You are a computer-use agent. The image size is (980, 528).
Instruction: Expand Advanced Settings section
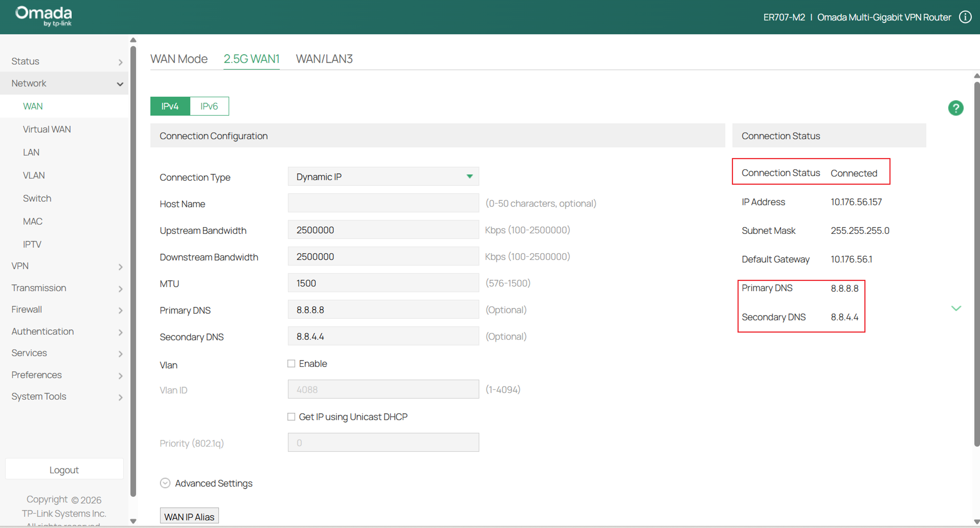[165, 483]
